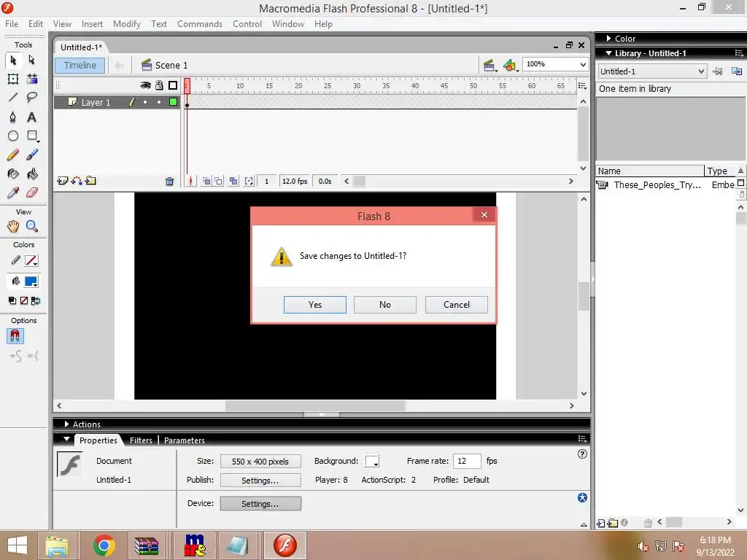Select the Gradient Transform tool
Viewport: 747px width, 560px height.
32,79
